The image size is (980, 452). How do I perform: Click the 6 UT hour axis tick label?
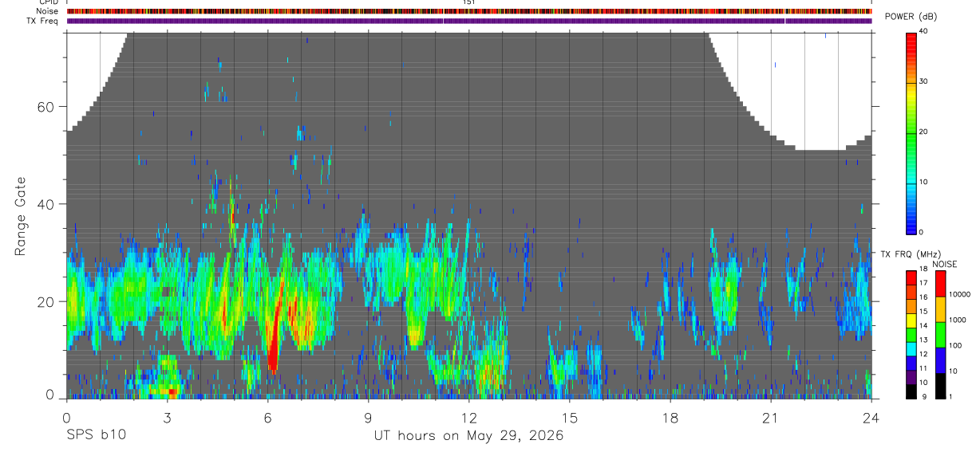[267, 418]
